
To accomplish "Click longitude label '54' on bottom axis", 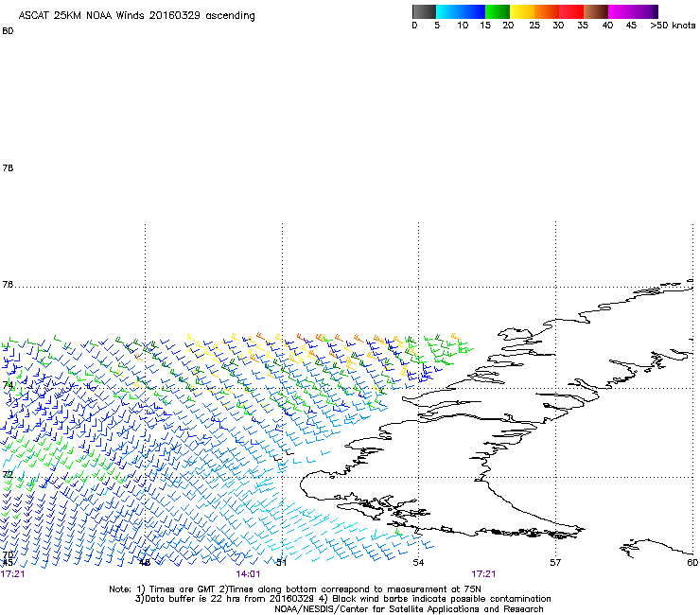I will pyautogui.click(x=418, y=563).
